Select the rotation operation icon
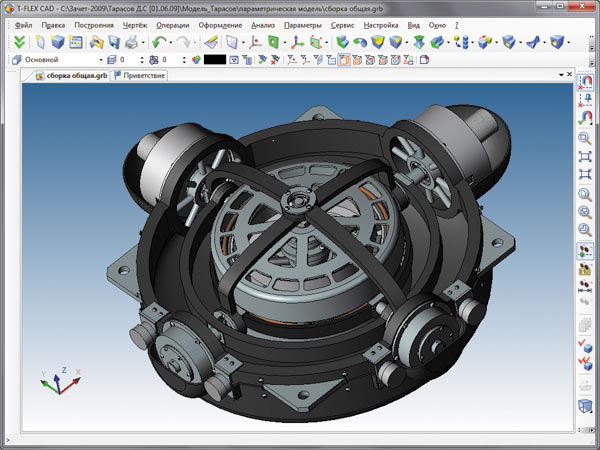Screen dimensions: 600x450 pyautogui.click(x=360, y=42)
